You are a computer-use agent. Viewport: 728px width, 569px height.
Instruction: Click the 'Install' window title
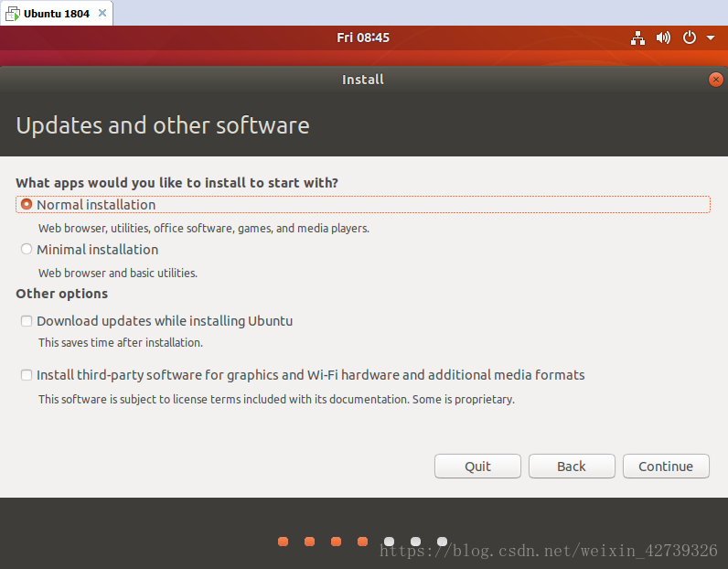tap(363, 80)
